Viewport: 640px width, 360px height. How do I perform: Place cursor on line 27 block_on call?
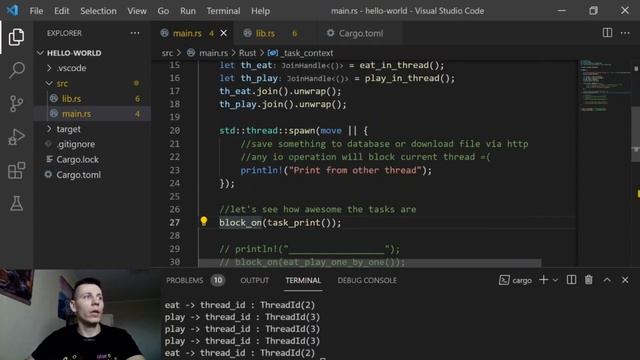[280, 223]
